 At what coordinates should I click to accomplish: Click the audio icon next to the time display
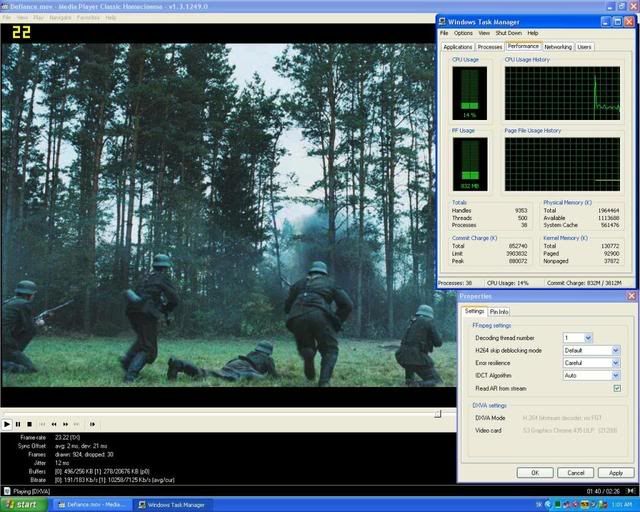click(x=631, y=491)
